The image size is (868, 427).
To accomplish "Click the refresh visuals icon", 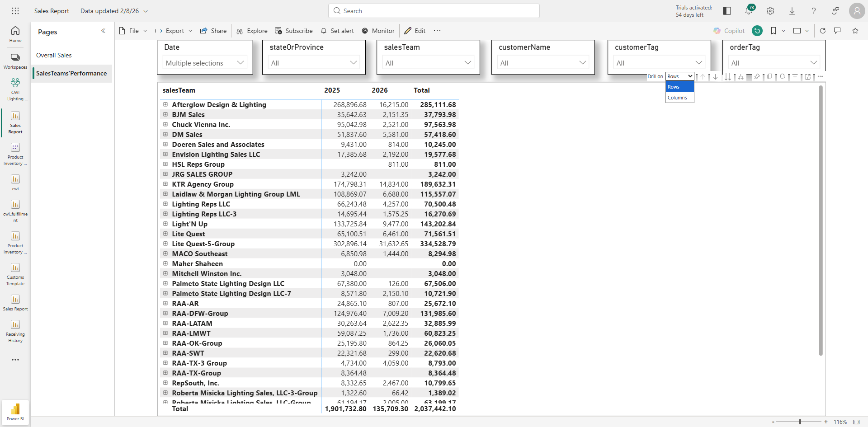I will pos(823,31).
